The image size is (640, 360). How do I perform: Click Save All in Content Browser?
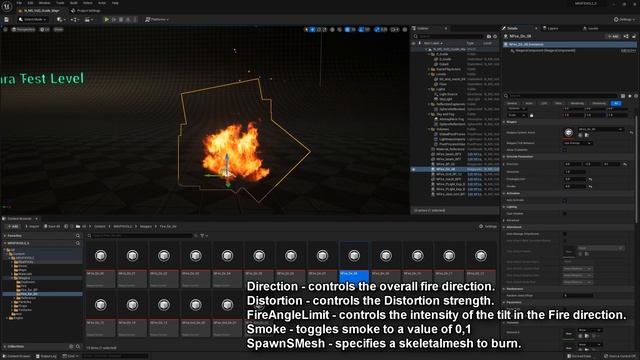52,226
